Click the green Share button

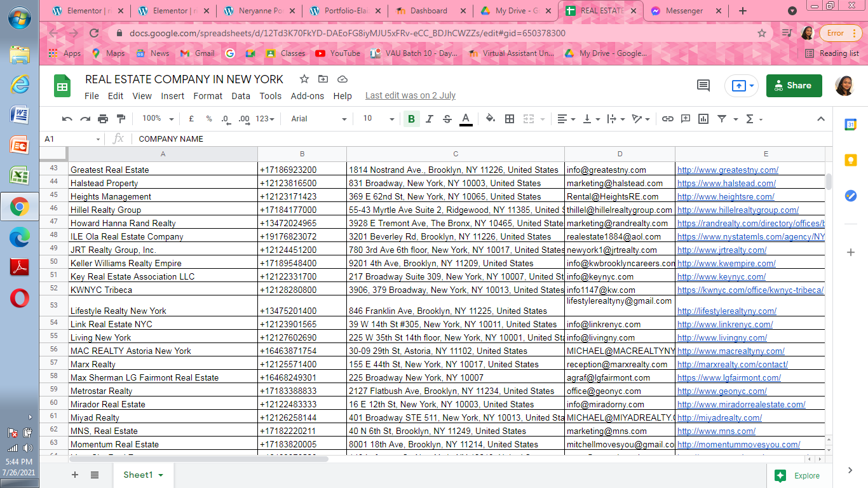coord(794,86)
